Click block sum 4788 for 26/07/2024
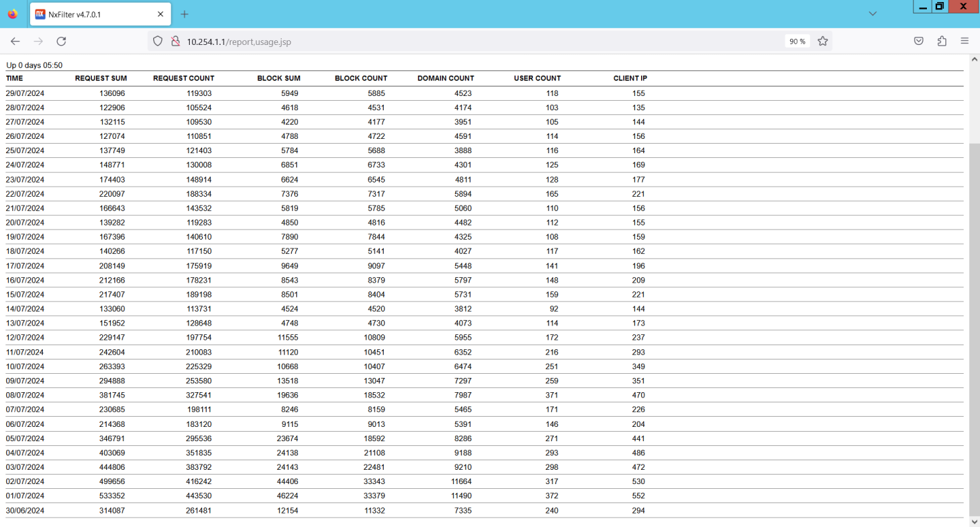Screen dimensions: 980x527 (289, 136)
